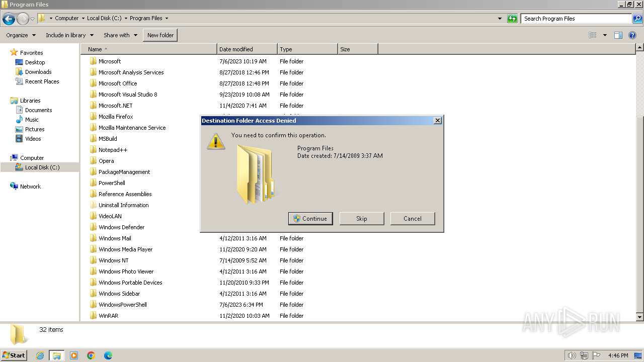This screenshot has height=362, width=644.
Task: Expand the Computer breadcrumb arrow
Action: 83,18
